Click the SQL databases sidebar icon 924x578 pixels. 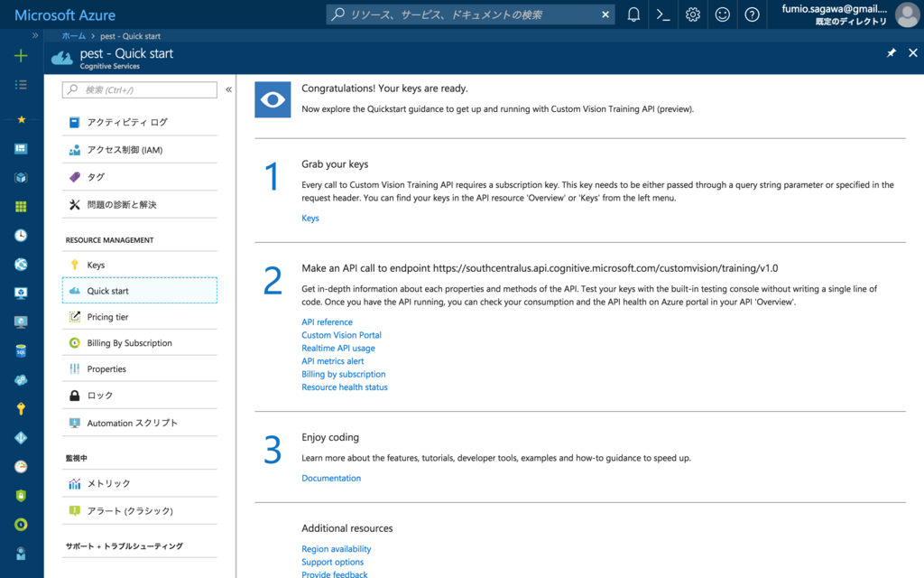22,351
